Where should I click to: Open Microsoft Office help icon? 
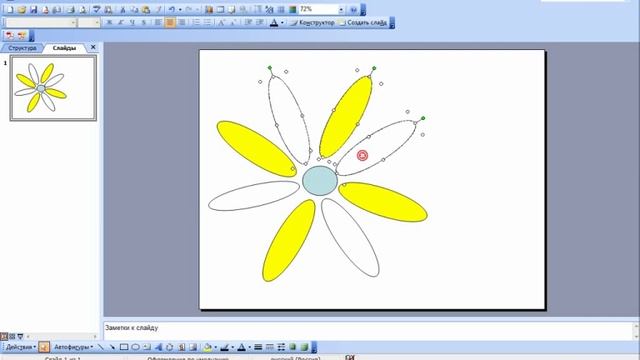click(353, 9)
